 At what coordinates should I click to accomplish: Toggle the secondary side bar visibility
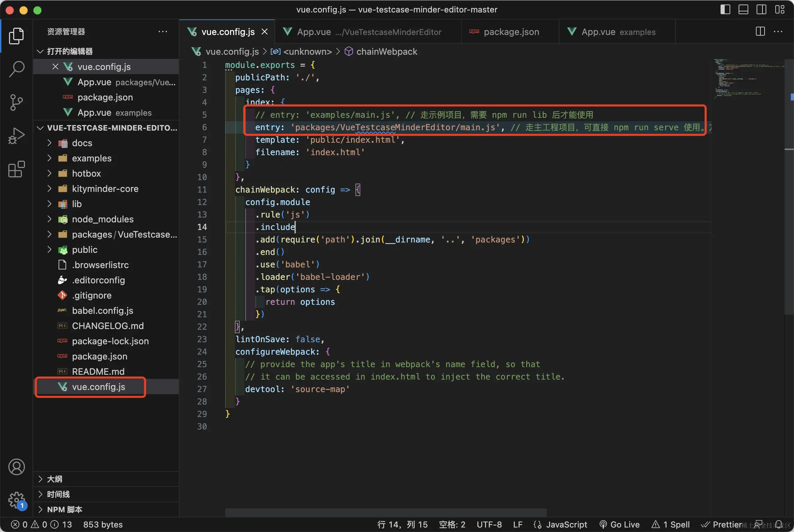click(761, 9)
